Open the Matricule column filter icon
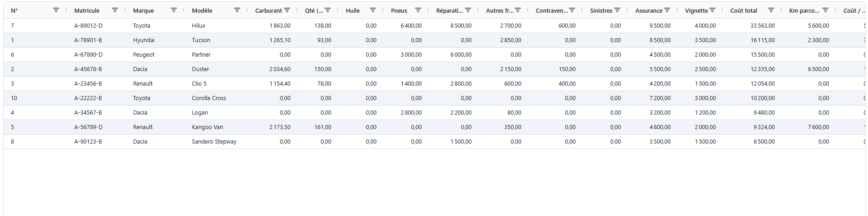 point(115,10)
